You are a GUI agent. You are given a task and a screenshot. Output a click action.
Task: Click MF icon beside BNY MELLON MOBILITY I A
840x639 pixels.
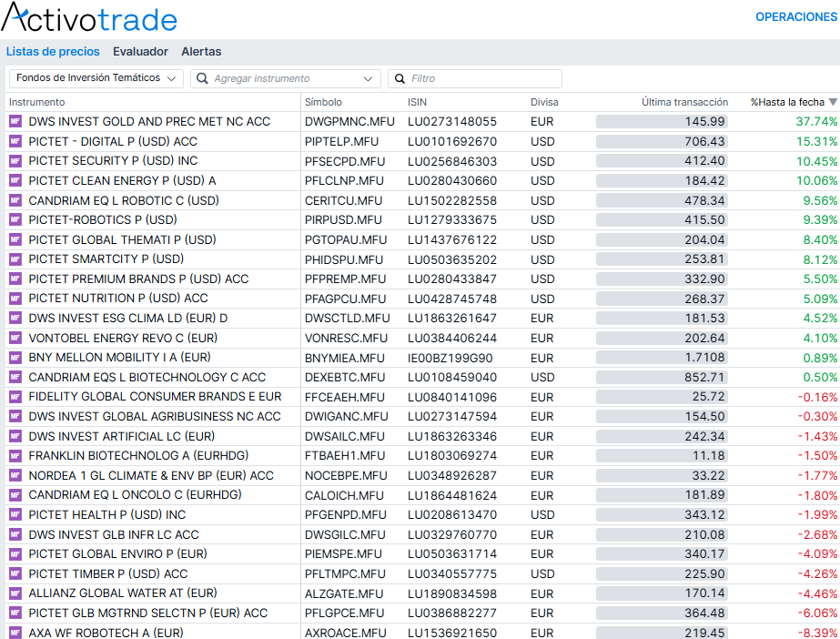pyautogui.click(x=15, y=357)
